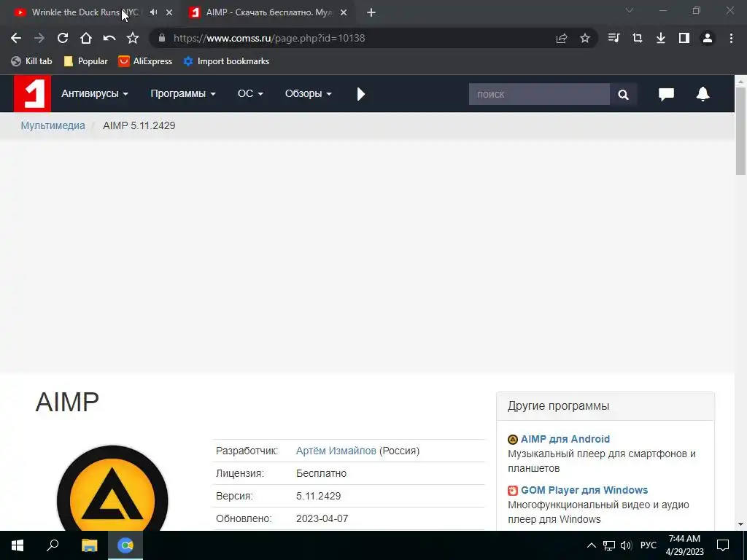Open the volume tray icon
Screen dimensions: 747x560
click(x=626, y=545)
